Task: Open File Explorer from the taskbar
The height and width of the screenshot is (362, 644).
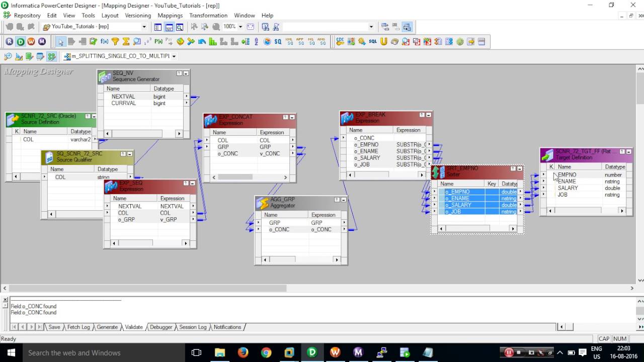Action: coord(220,353)
